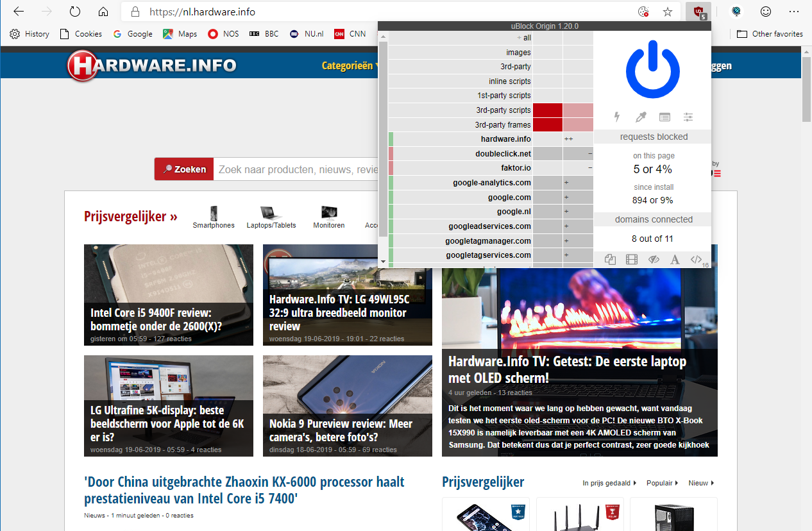Expand the Populair filter

point(663,483)
